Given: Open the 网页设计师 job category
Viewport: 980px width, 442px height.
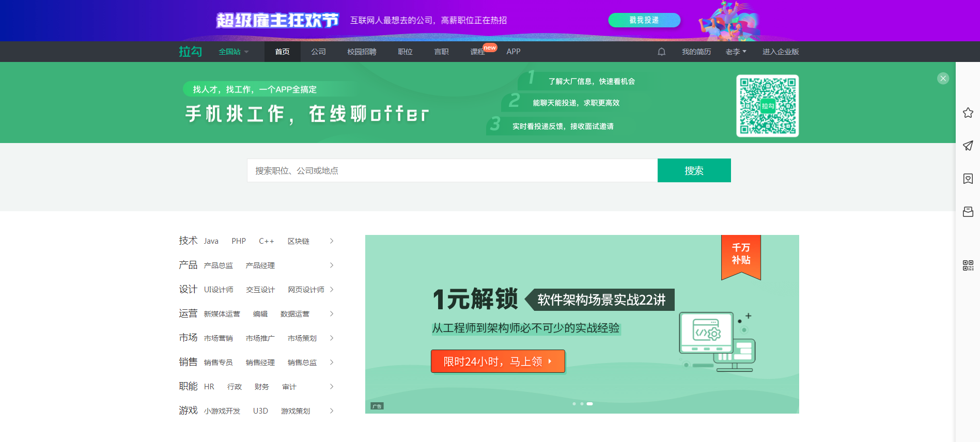Looking at the screenshot, I should (x=306, y=290).
